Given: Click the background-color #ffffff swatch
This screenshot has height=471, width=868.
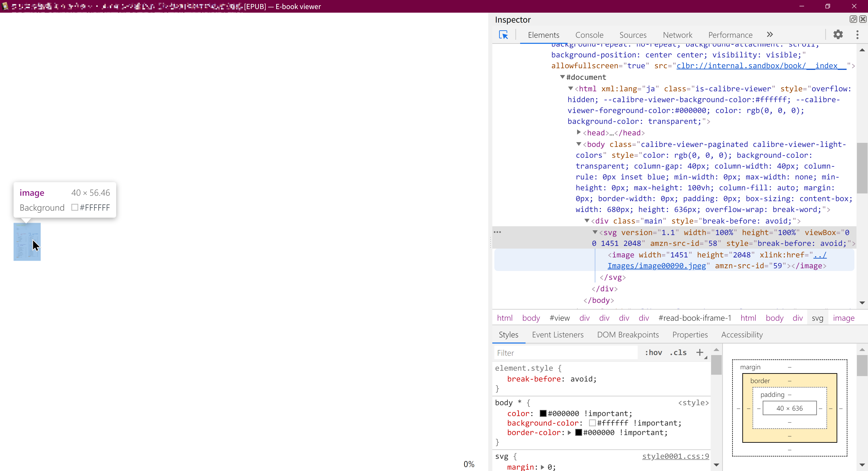Looking at the screenshot, I should (x=592, y=423).
